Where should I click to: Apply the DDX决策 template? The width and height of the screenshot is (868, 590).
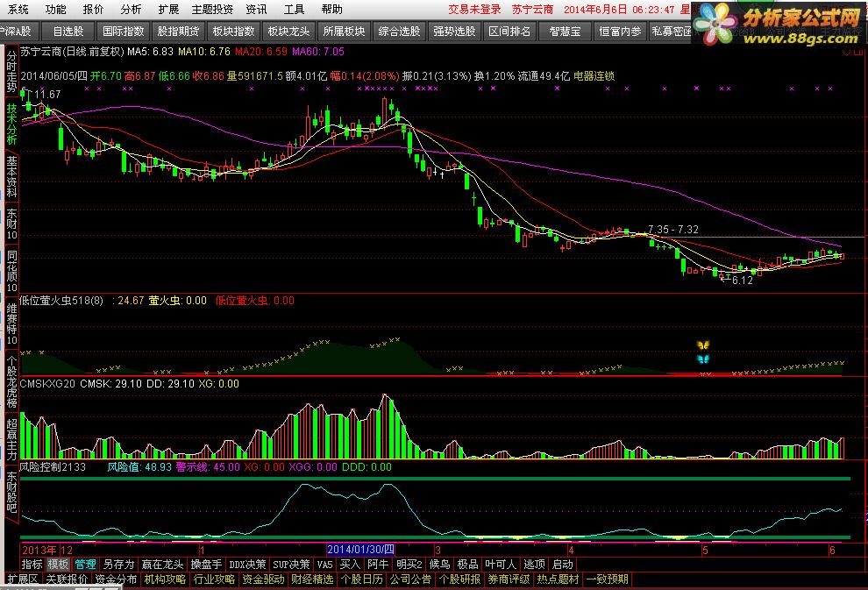click(x=247, y=565)
